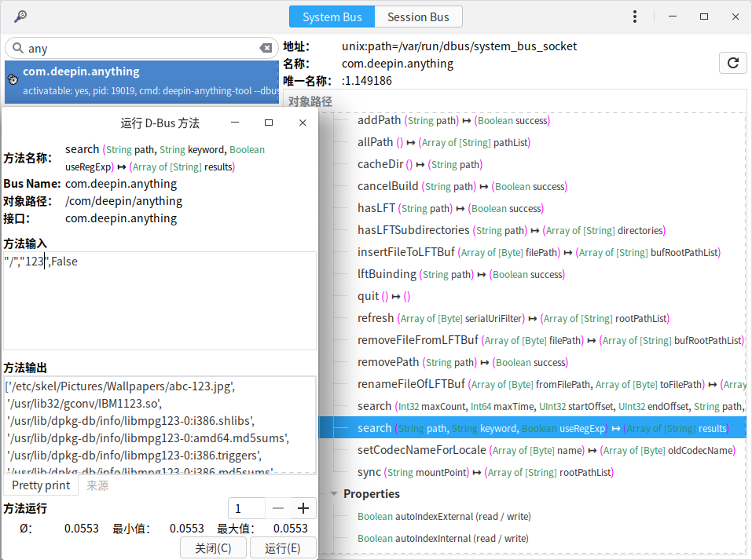Select the com.deepin.anything bus name entry
Image resolution: width=752 pixels, height=560 pixels.
(x=142, y=82)
